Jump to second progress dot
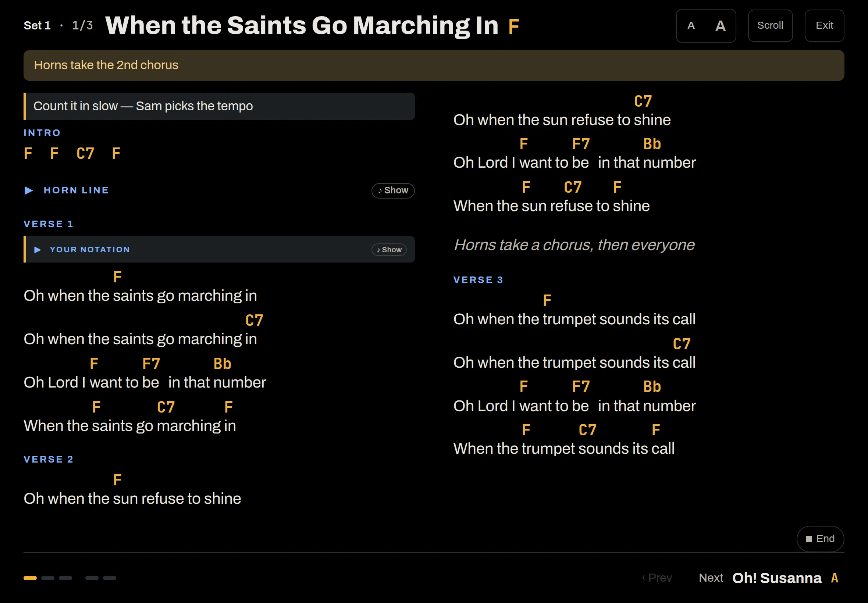Viewport: 868px width, 603px height. tap(47, 578)
